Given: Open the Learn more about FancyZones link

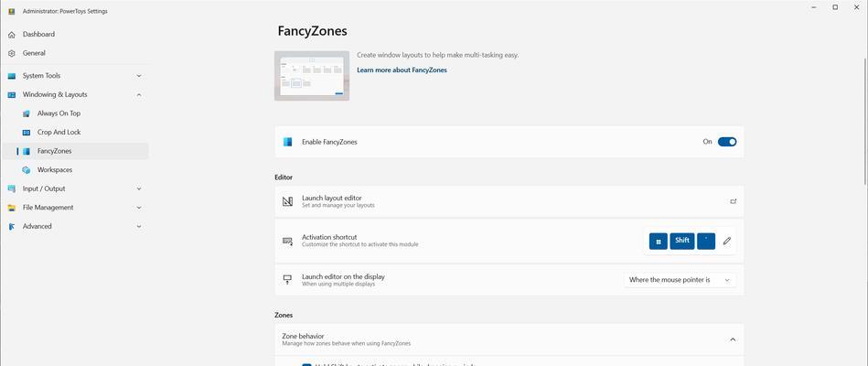Looking at the screenshot, I should click(x=402, y=70).
